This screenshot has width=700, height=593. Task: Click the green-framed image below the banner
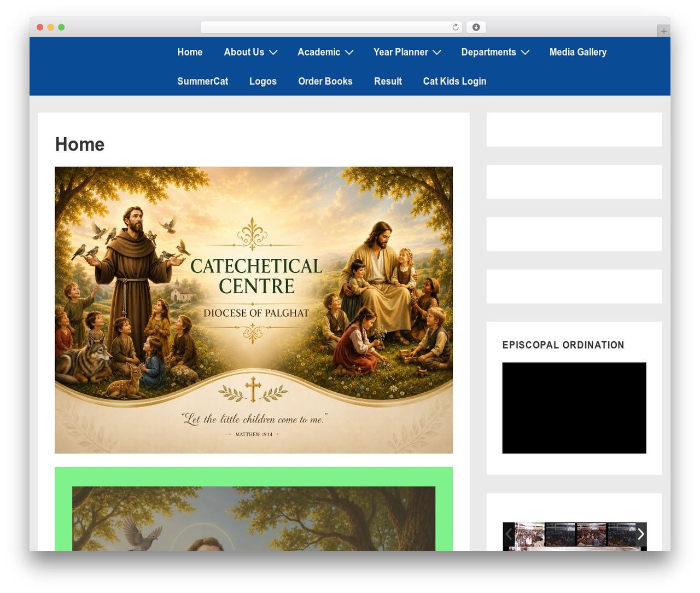click(x=254, y=518)
